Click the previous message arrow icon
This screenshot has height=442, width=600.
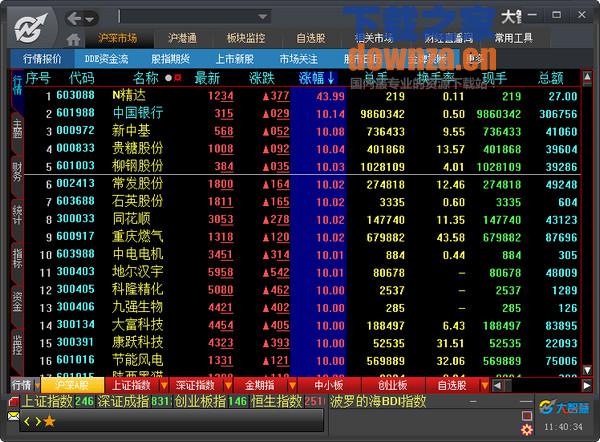pos(27,422)
